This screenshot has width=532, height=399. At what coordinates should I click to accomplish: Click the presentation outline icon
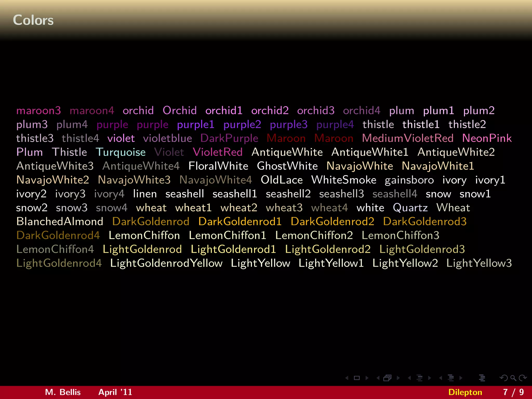click(x=482, y=378)
